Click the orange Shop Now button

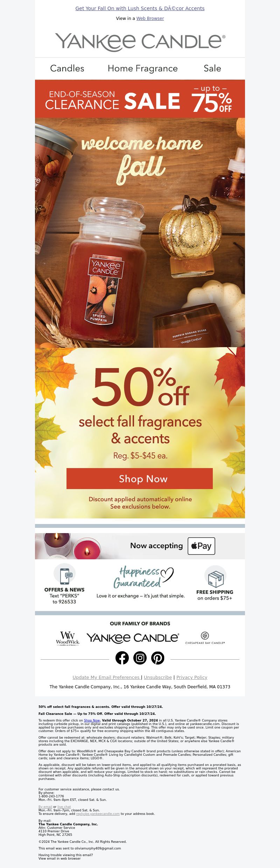(140, 479)
